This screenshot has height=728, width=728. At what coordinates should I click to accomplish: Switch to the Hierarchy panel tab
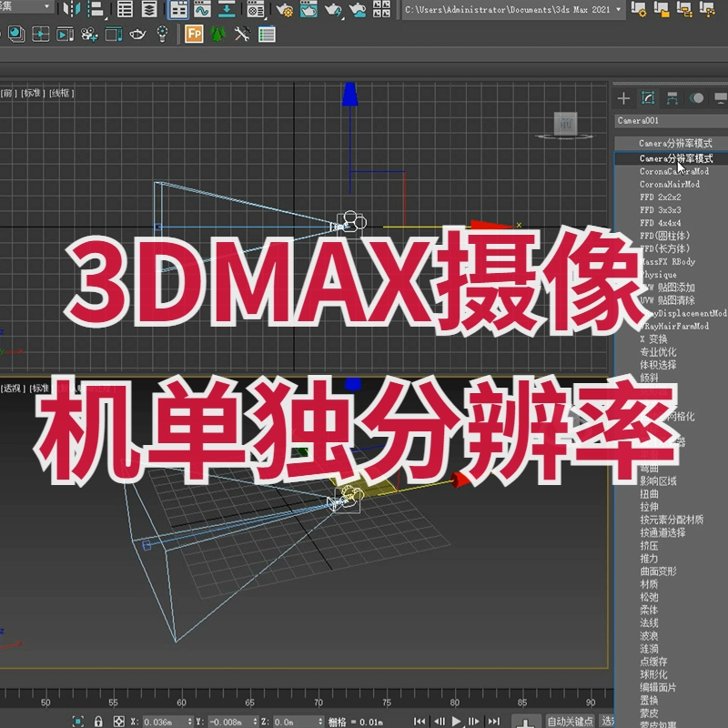[x=672, y=98]
